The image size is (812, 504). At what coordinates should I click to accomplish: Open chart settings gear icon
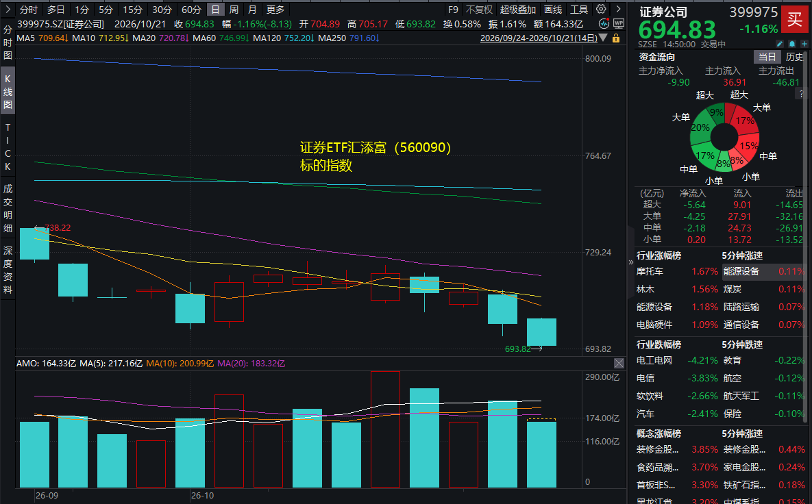(x=601, y=10)
